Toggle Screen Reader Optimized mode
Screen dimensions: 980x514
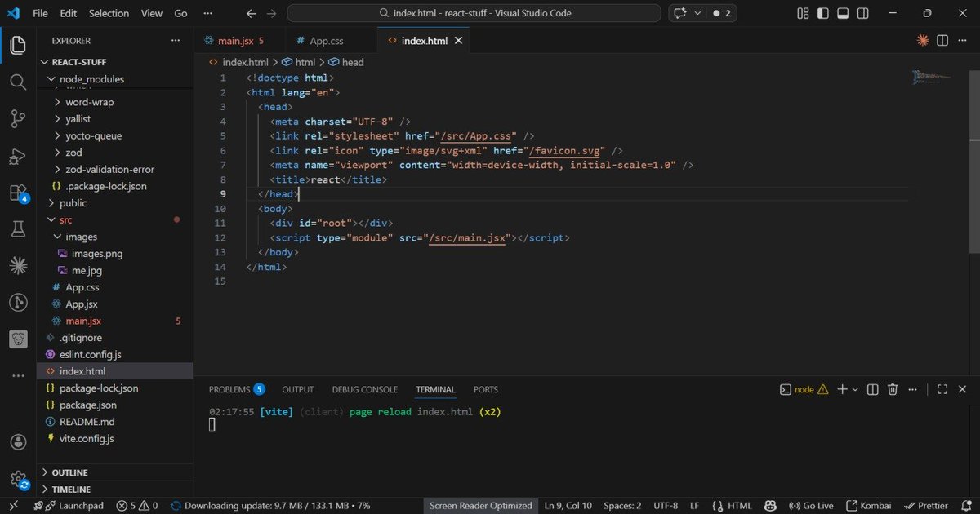(481, 506)
